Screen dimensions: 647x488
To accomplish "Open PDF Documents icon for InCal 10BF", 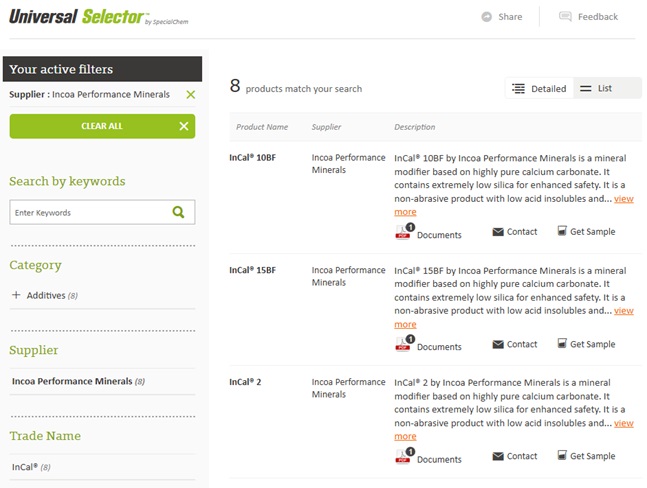I will pos(404,232).
